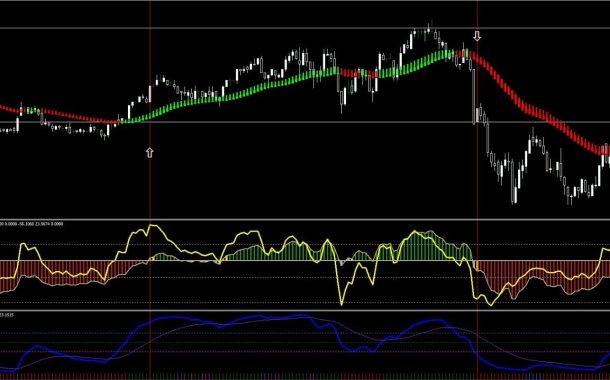Click the divider above the bottom indicator panel
The height and width of the screenshot is (380, 610).
[305, 310]
